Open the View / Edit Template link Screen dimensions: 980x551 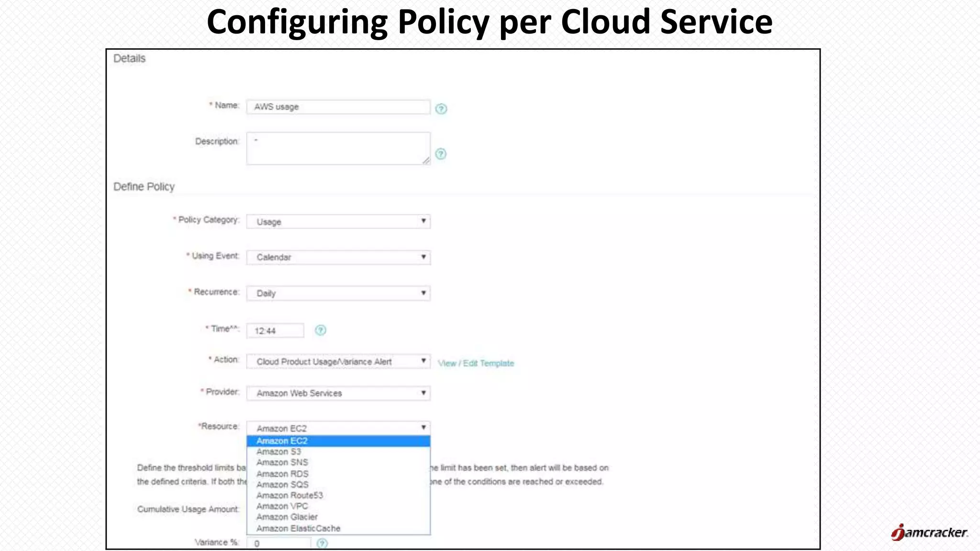click(476, 363)
